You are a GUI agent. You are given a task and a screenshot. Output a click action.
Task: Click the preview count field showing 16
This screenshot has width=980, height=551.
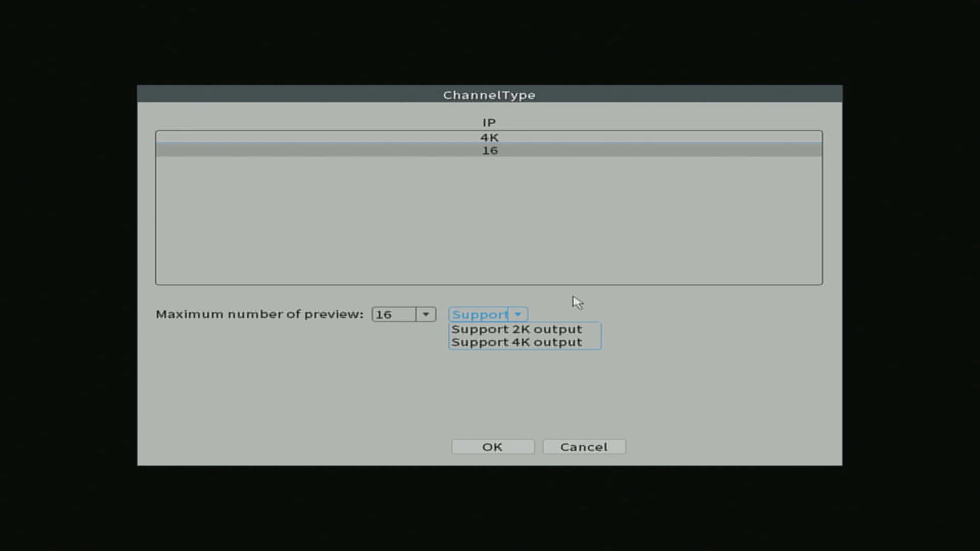coord(394,314)
